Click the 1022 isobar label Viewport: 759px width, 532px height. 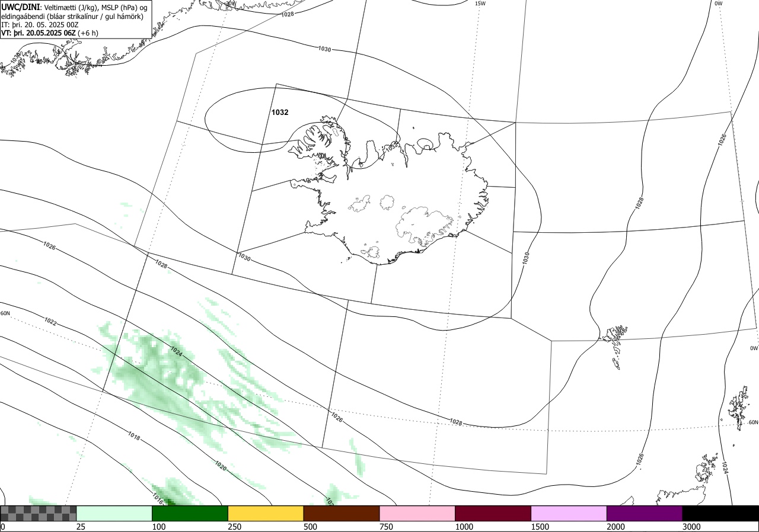(x=50, y=322)
